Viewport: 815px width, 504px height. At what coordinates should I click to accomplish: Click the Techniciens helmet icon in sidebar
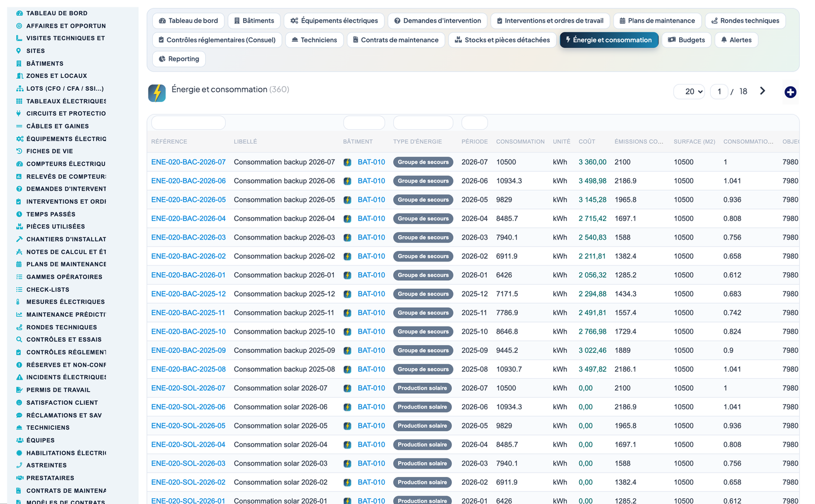coord(19,428)
